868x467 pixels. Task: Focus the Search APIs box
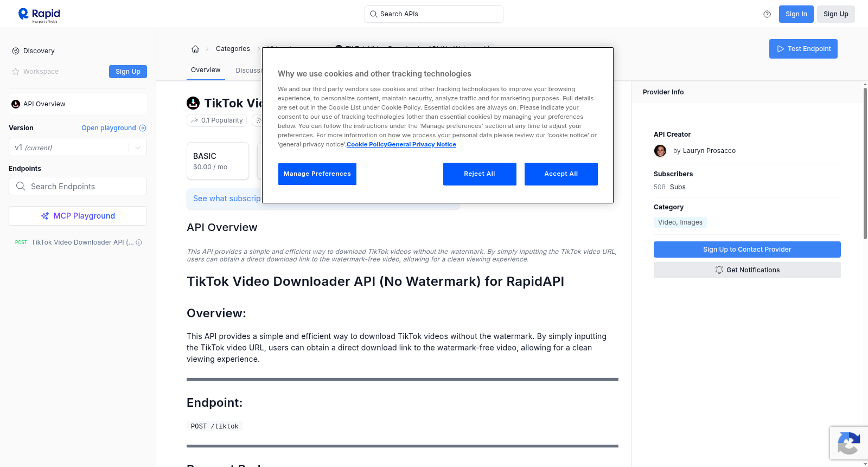(434, 14)
